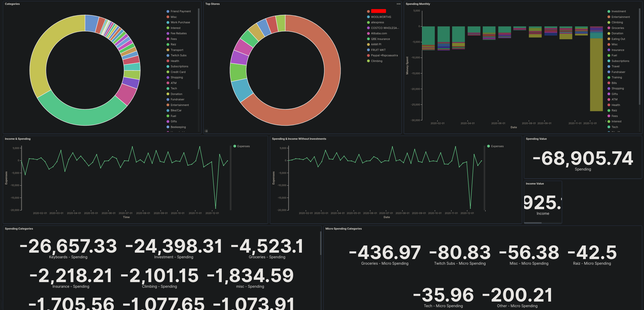Toggle legend icon in Top Stores panel
Image resolution: width=644 pixels, height=310 pixels.
(206, 131)
